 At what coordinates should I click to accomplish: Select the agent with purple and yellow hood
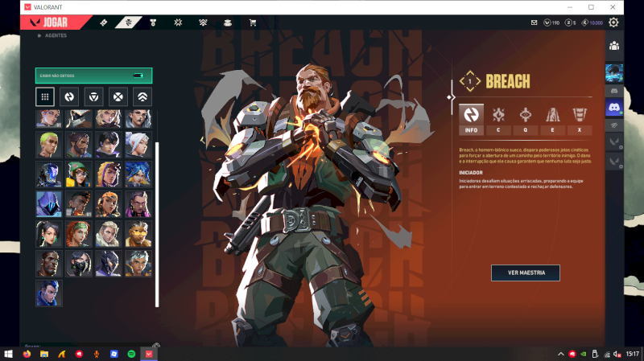click(x=109, y=174)
